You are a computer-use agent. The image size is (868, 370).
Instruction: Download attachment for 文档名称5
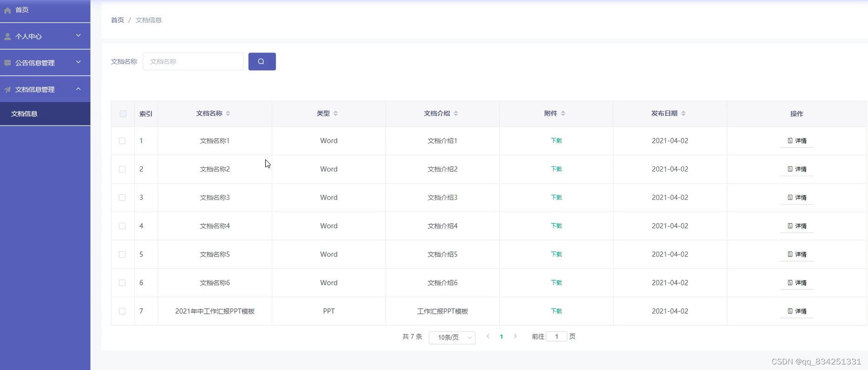556,254
